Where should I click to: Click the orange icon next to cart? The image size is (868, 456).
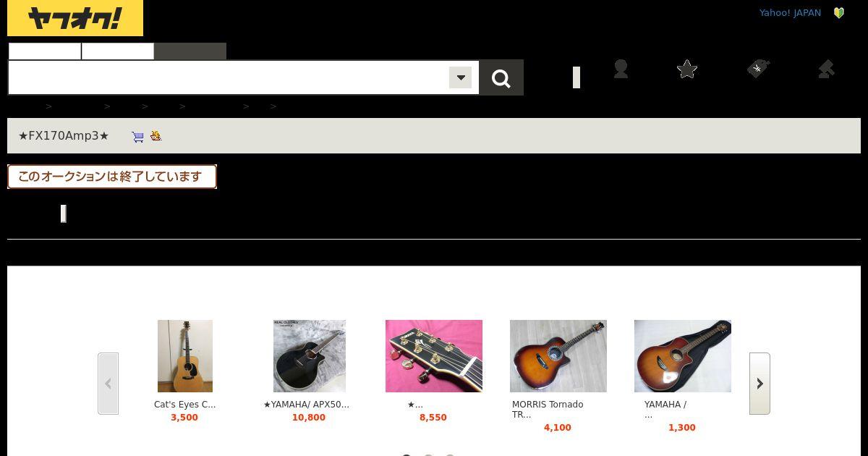coord(156,136)
